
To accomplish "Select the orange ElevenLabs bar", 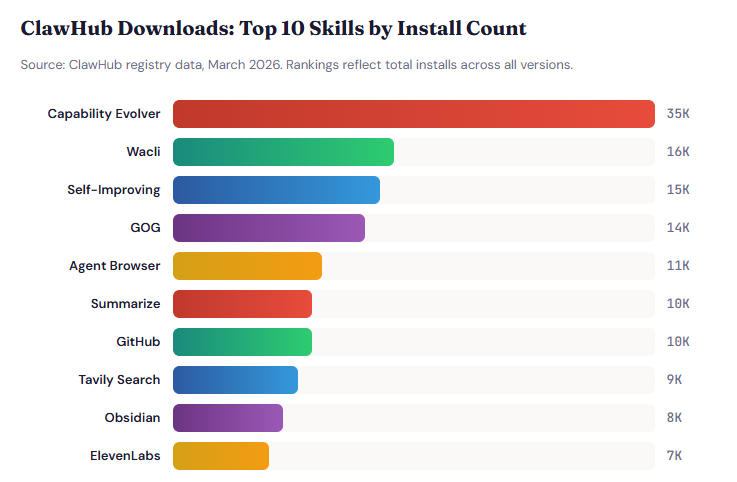I will pos(221,456).
